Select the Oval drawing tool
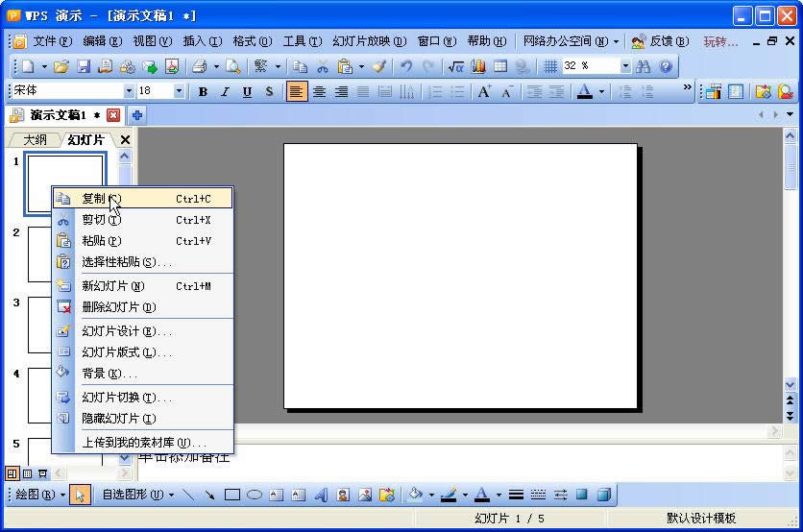 tap(254, 495)
